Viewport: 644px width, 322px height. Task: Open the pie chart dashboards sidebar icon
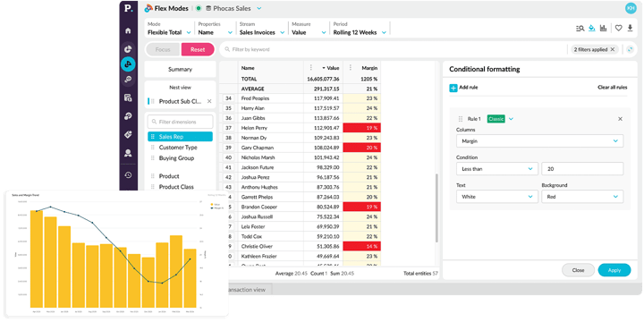click(128, 49)
